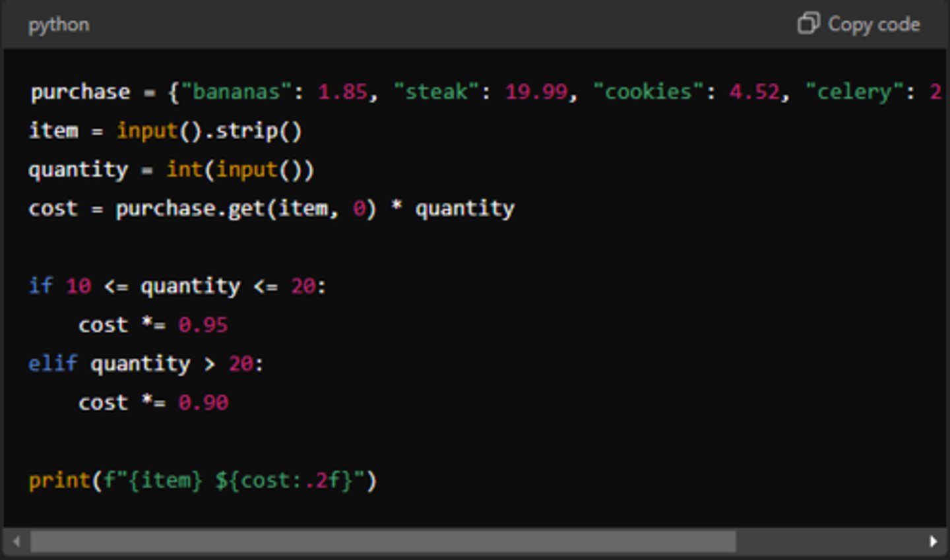
Task: Click the Copy code button label
Action: 873,24
